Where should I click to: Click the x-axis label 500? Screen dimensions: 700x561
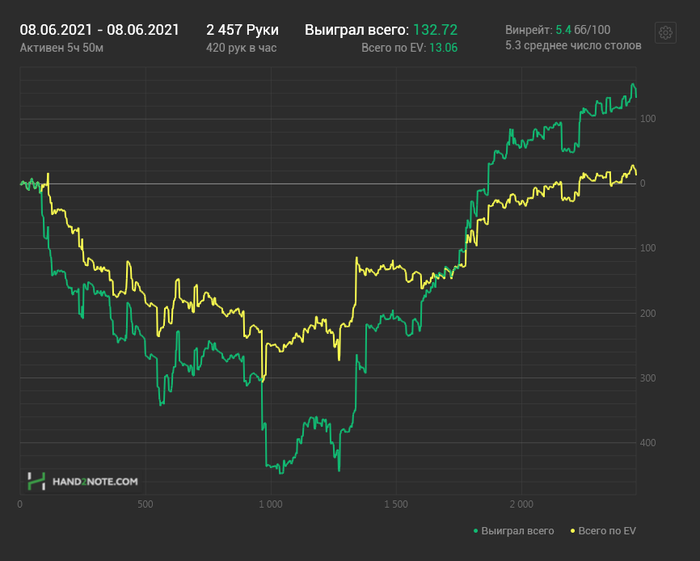click(145, 504)
